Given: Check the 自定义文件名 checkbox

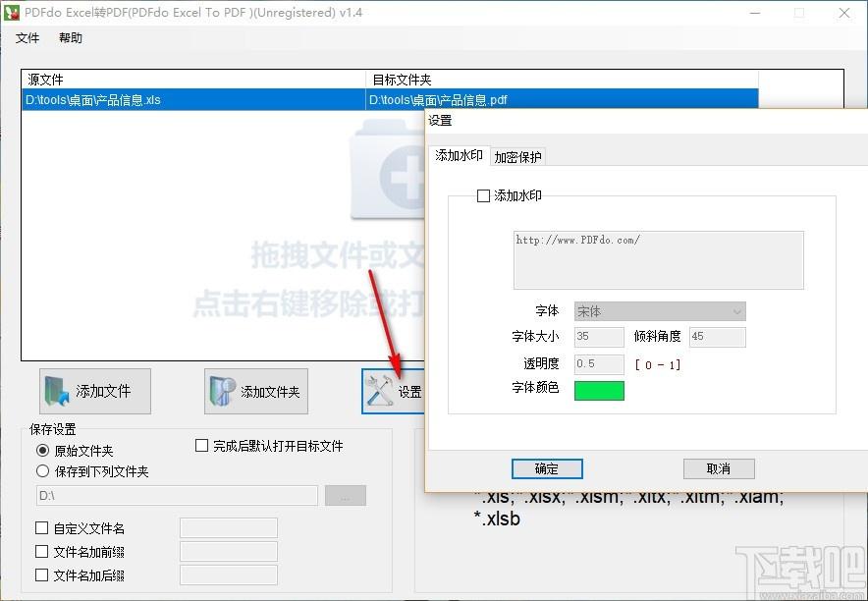Looking at the screenshot, I should point(41,528).
